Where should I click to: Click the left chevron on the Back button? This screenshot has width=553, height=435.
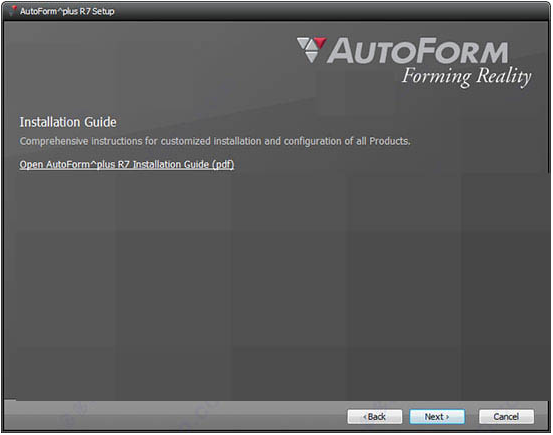coord(365,417)
